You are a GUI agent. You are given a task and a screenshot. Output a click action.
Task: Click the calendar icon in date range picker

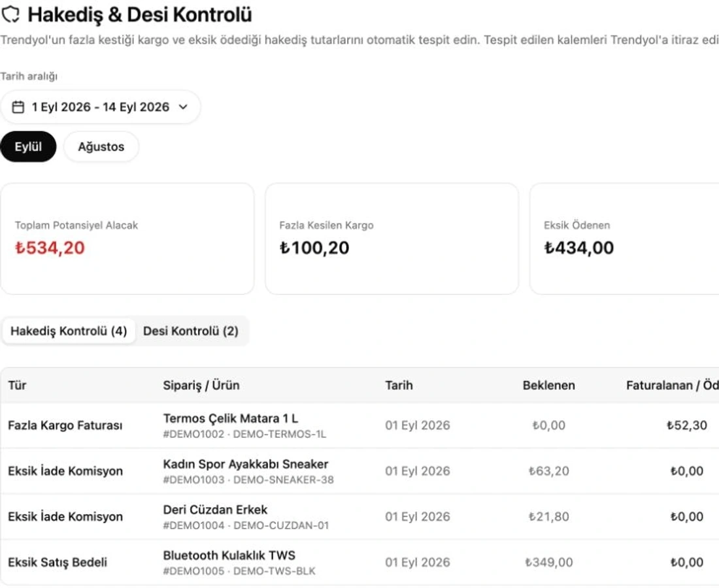coord(18,106)
